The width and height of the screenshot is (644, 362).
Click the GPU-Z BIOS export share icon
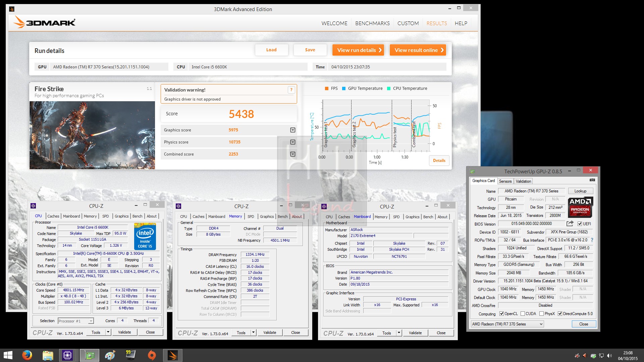(570, 224)
